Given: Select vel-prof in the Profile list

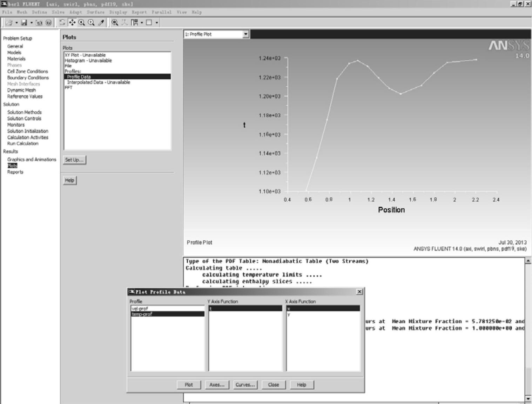Looking at the screenshot, I should coord(140,309).
